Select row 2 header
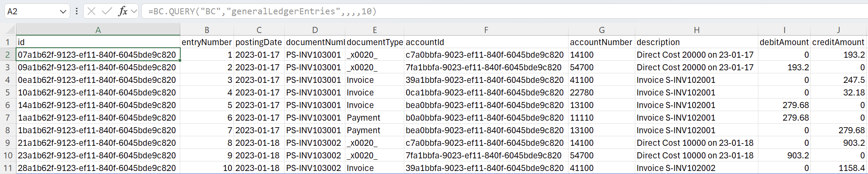 [8, 55]
